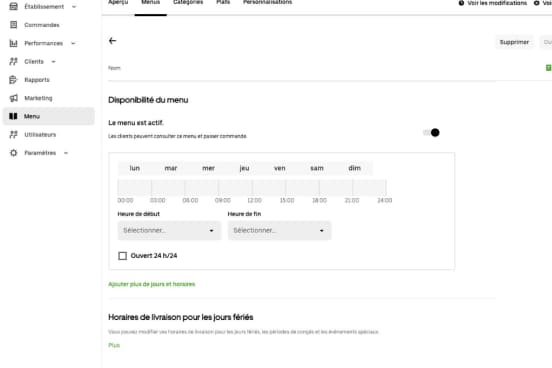Open the Heure de fin dropdown

tap(280, 230)
